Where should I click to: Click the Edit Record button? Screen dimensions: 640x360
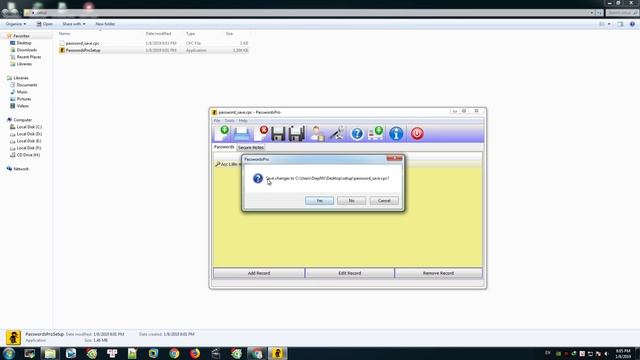point(350,273)
